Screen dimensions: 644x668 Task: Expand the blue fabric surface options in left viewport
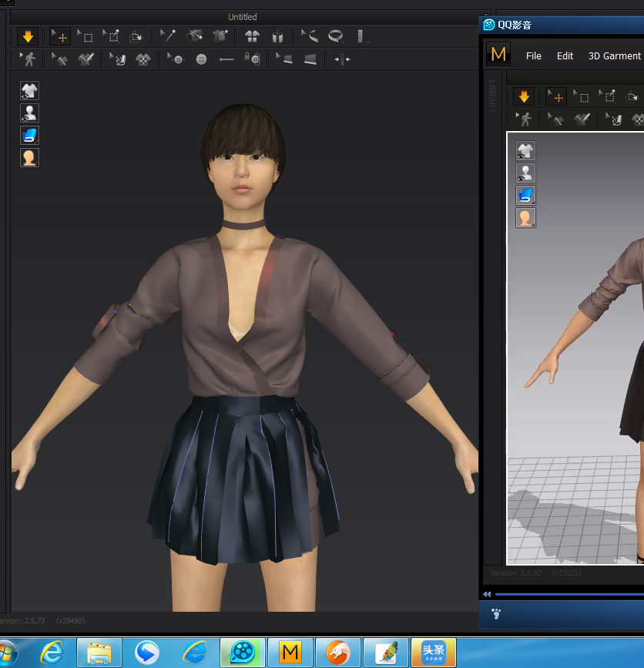coord(29,136)
